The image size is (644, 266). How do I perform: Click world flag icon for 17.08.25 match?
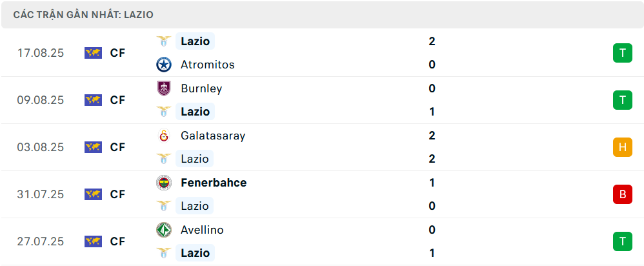tap(93, 53)
